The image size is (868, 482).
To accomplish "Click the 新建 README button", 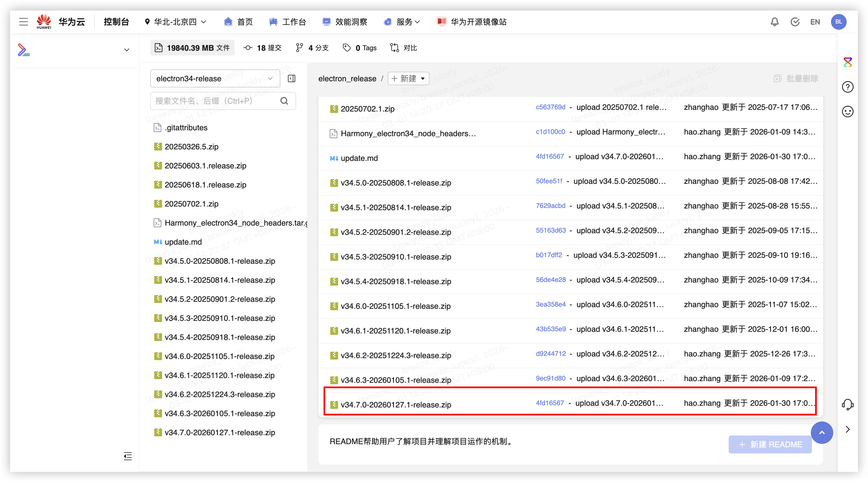I will (x=770, y=444).
